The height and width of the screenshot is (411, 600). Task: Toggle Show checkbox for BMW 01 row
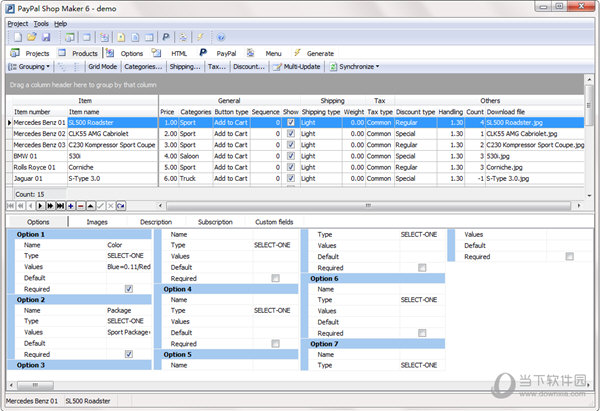[x=291, y=156]
